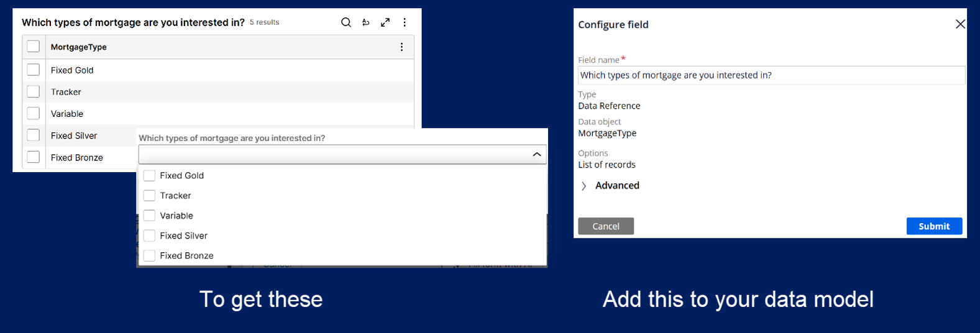Expand the table to full screen
This screenshot has height=333, width=980.
[x=385, y=22]
